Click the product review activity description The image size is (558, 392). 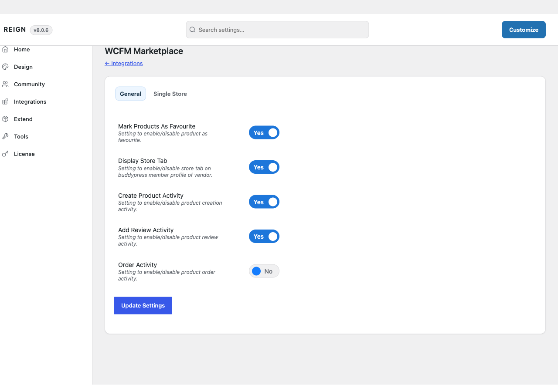click(168, 240)
